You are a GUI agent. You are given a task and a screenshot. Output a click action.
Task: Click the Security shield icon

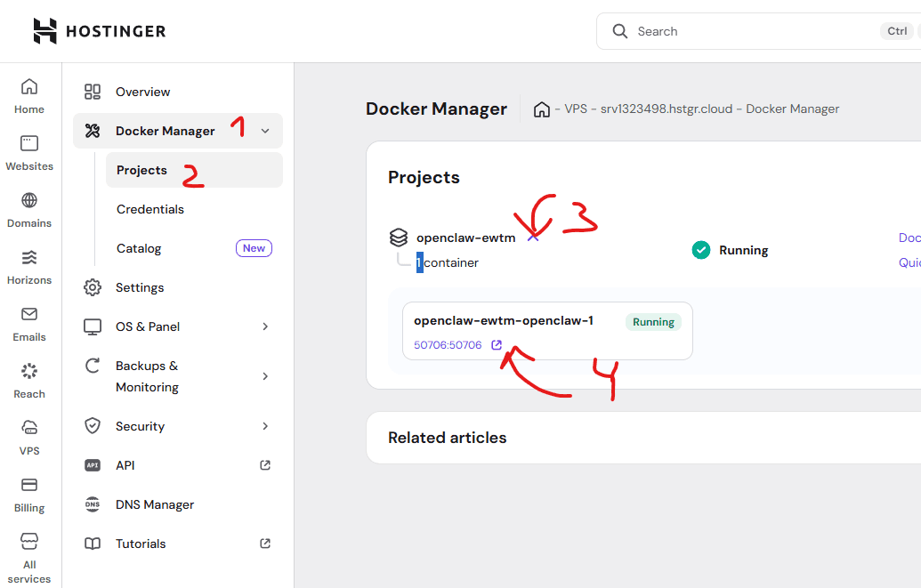pyautogui.click(x=93, y=426)
